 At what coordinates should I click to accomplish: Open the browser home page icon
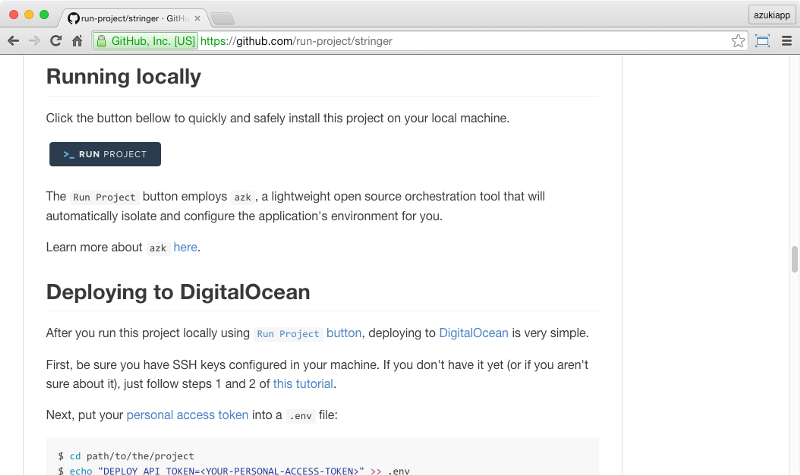(77, 41)
